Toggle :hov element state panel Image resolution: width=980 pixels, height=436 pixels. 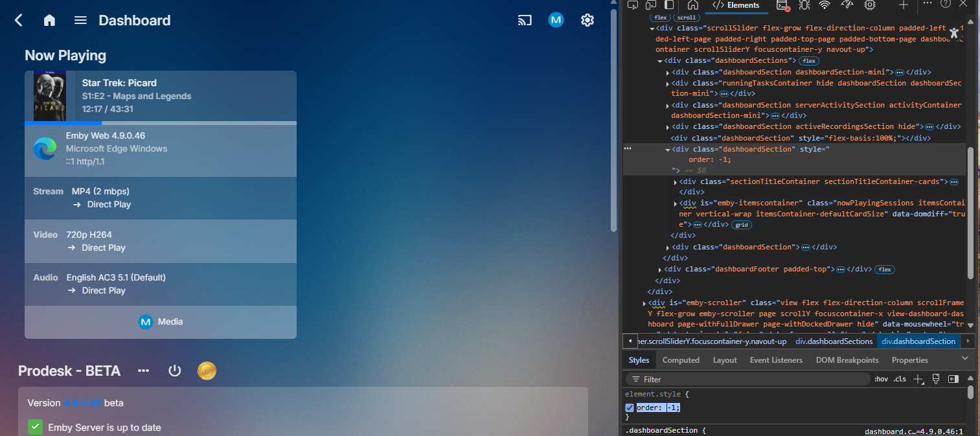tap(881, 379)
